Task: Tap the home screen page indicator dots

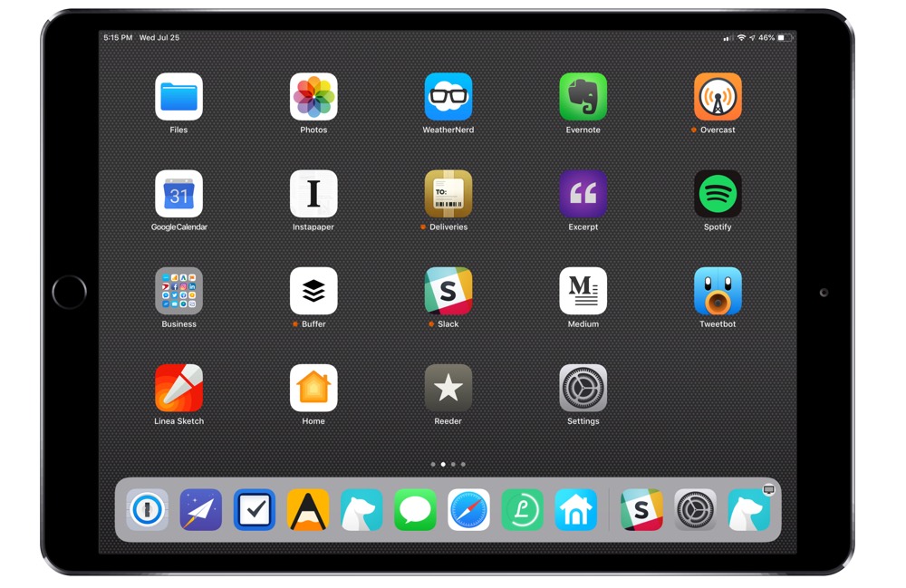Action: (448, 464)
